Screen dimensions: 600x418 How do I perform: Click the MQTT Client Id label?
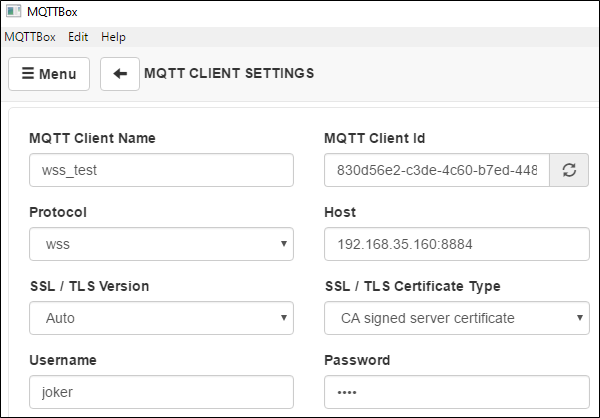[x=375, y=138]
